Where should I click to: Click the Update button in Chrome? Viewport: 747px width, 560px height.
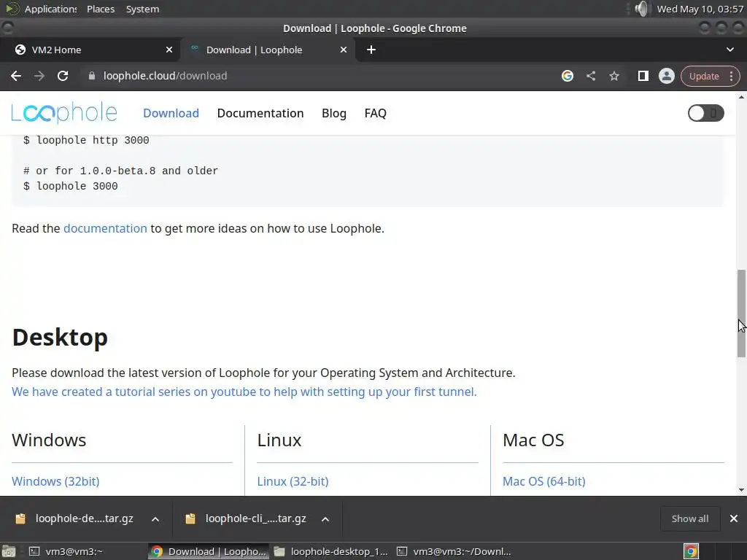click(704, 76)
